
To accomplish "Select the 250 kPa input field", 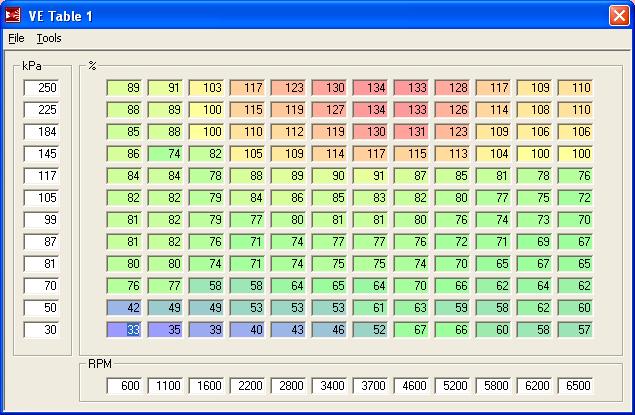I will click(x=42, y=88).
